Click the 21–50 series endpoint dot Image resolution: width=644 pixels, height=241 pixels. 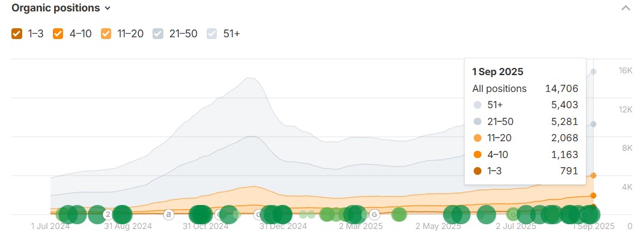click(594, 124)
